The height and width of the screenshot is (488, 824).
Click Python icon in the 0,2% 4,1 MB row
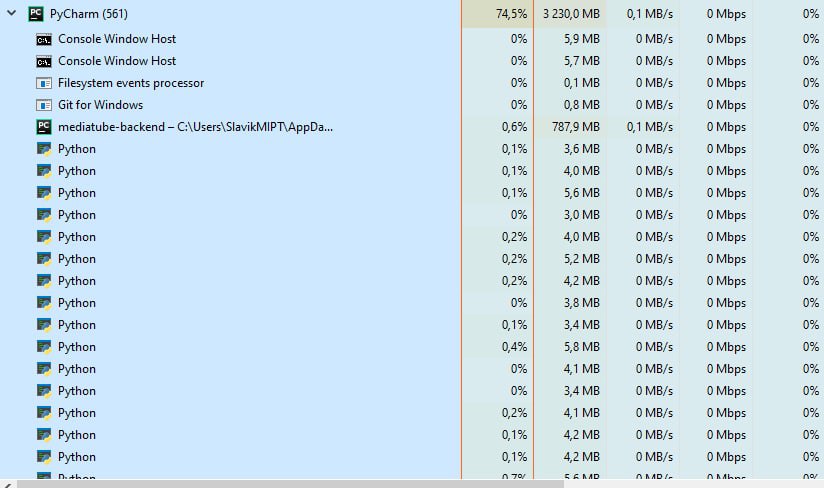point(44,413)
